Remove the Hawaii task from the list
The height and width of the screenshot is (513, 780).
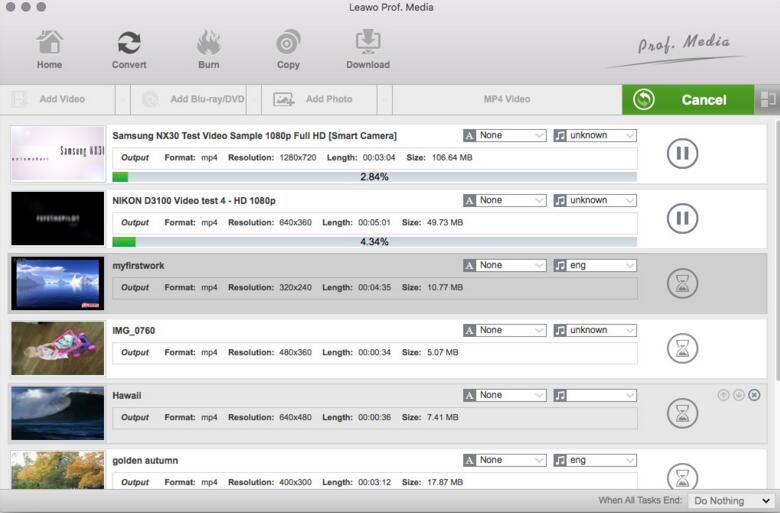coord(754,395)
